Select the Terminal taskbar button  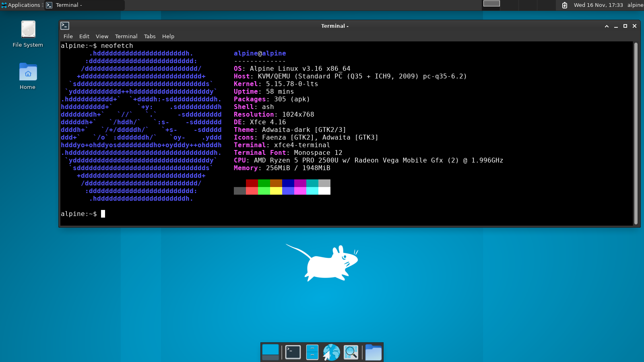pos(85,5)
